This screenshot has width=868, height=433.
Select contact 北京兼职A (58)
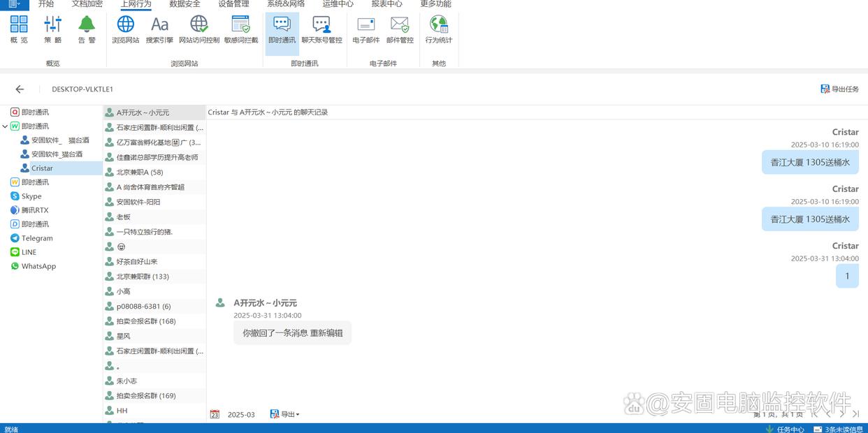pos(154,172)
